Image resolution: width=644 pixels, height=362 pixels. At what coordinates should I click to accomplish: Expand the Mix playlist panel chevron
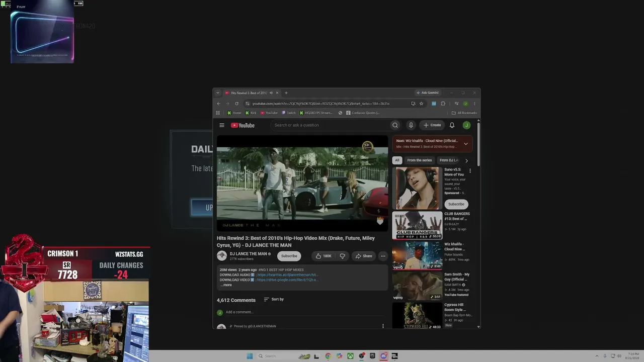tap(465, 144)
